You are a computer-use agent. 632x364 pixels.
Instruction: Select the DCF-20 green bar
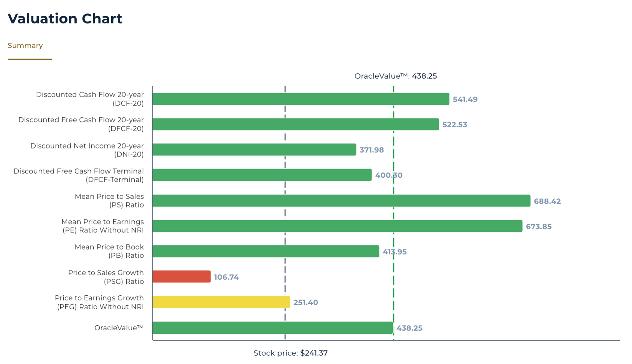(300, 99)
